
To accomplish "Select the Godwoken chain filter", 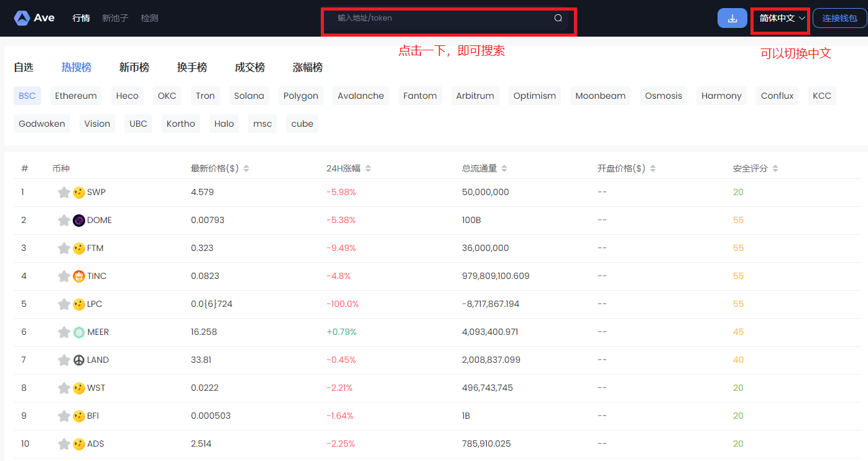I will click(42, 124).
